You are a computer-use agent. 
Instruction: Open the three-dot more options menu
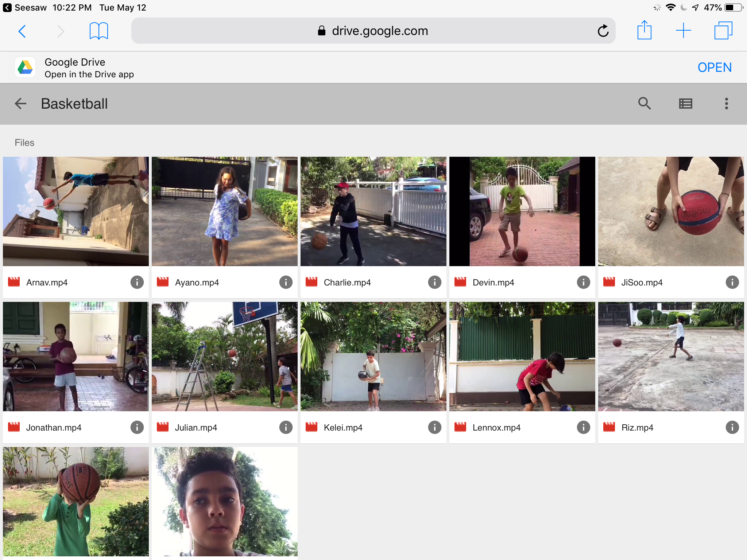click(x=726, y=104)
